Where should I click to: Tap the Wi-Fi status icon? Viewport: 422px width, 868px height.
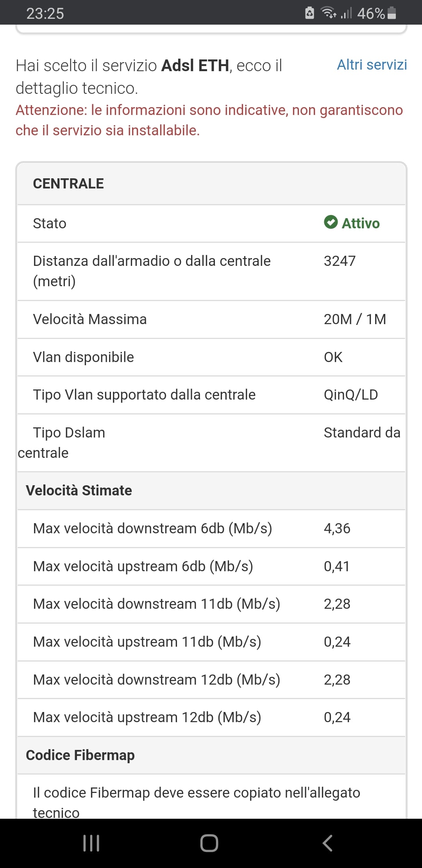(328, 13)
